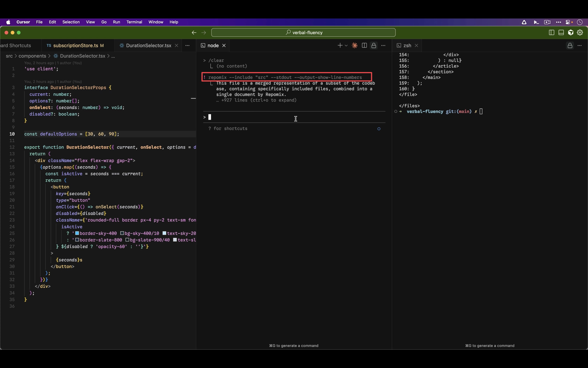Image resolution: width=588 pixels, height=368 pixels.
Task: Click the repomix command line text
Action: pos(285,77)
